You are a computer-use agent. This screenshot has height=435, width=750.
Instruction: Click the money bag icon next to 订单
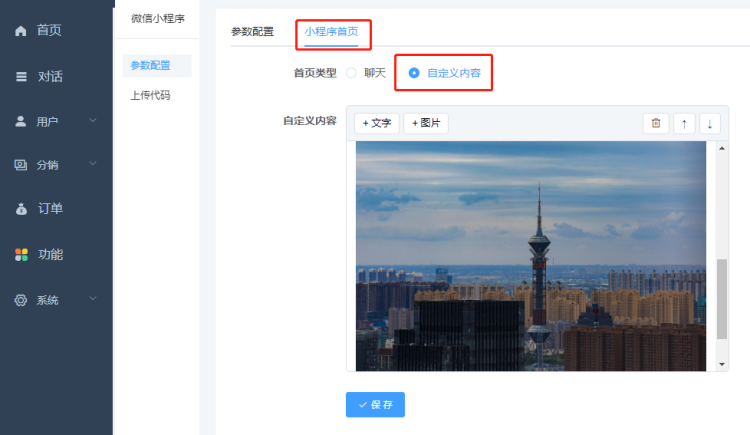click(x=21, y=209)
